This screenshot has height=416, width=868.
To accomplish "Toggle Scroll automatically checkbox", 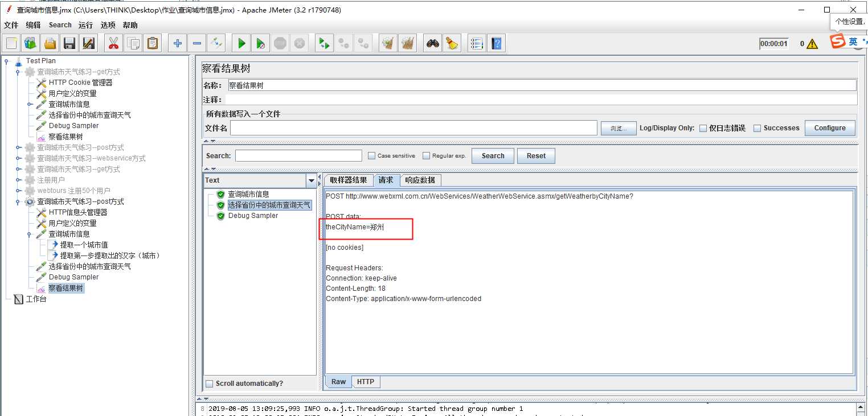I will pos(210,384).
